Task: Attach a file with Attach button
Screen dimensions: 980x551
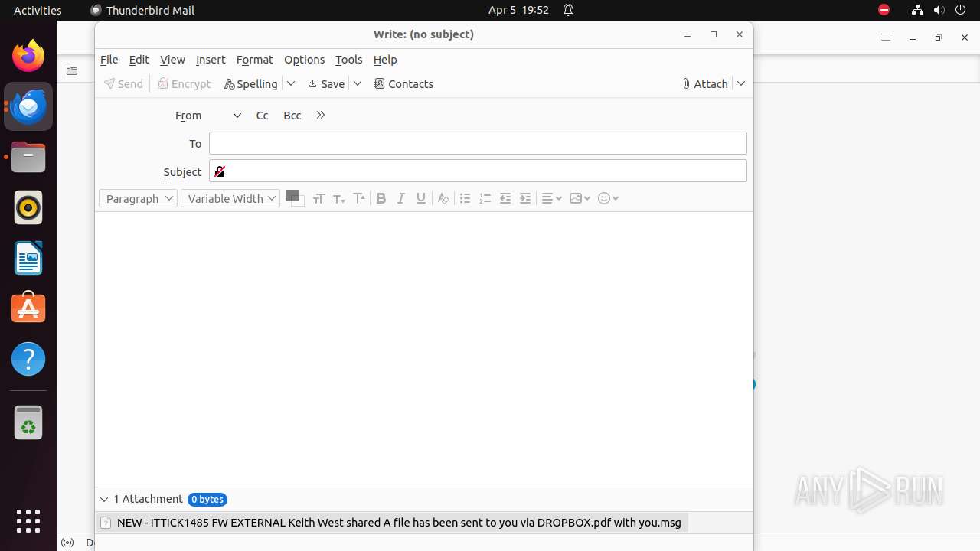Action: click(x=705, y=83)
